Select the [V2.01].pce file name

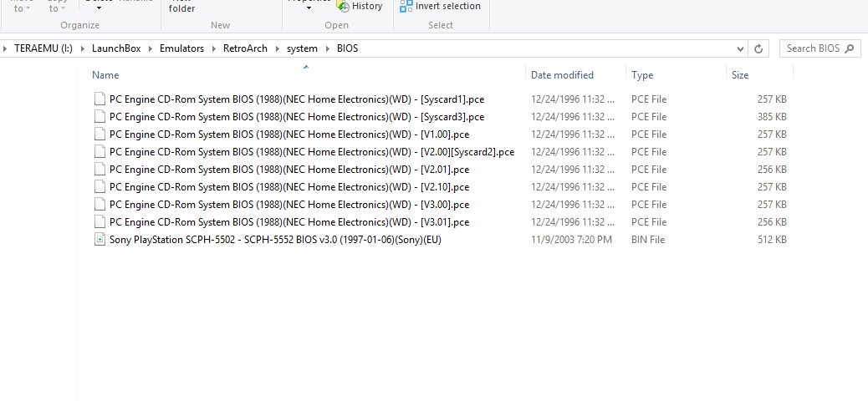289,170
